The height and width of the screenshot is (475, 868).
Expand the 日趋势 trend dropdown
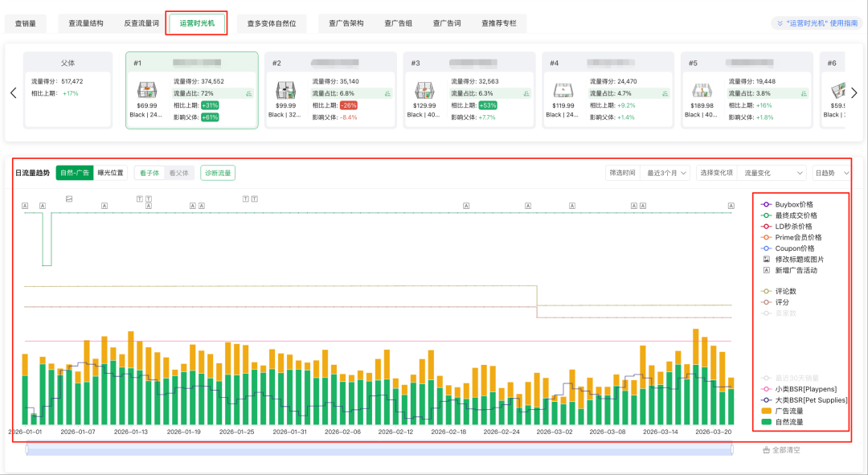[832, 173]
